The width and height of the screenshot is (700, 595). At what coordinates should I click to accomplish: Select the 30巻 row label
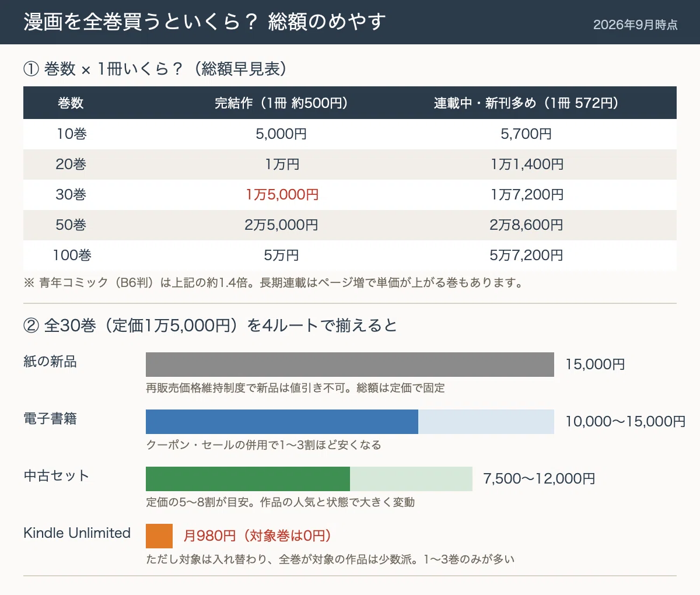[71, 195]
